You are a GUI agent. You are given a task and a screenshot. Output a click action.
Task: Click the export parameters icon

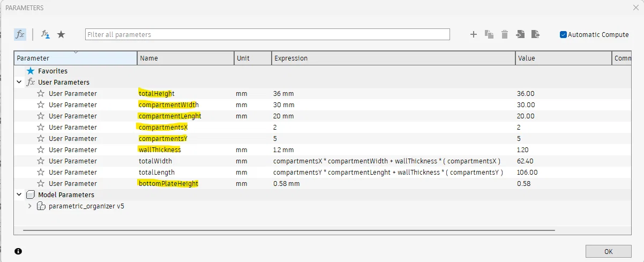535,34
